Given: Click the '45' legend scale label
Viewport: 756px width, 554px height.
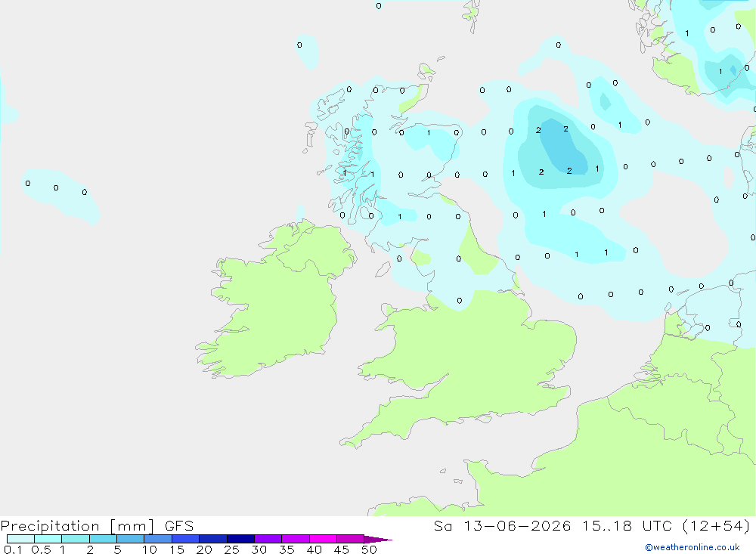Looking at the screenshot, I should pos(342,549).
